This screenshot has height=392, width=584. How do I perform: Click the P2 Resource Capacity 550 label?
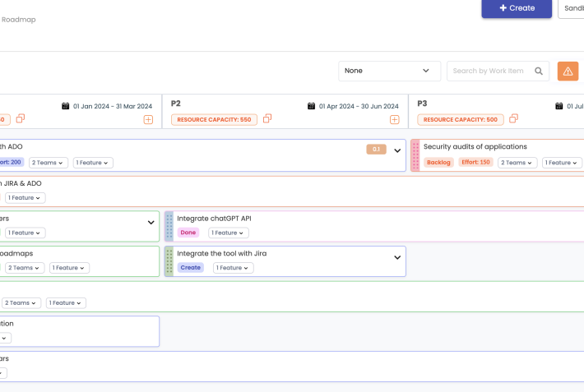[x=214, y=120]
